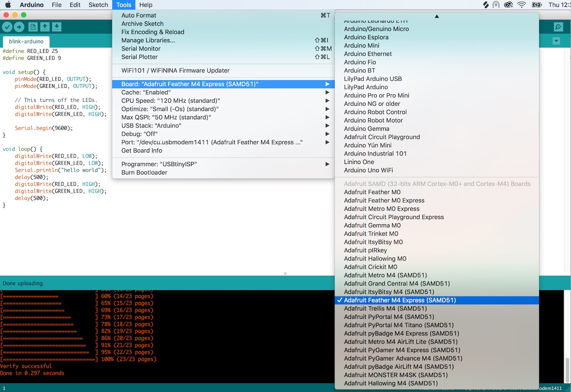Image resolution: width=571 pixels, height=392 pixels.
Task: Choose Get Board Info
Action: (x=223, y=151)
